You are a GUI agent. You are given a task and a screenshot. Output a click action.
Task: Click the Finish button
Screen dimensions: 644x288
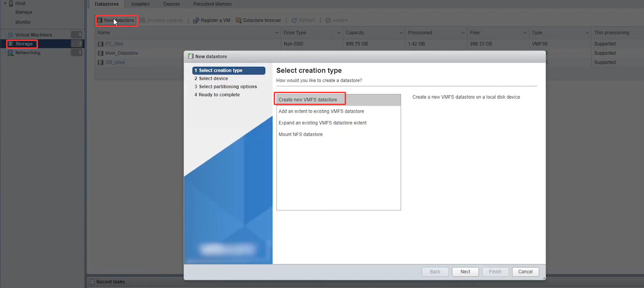(x=495, y=272)
